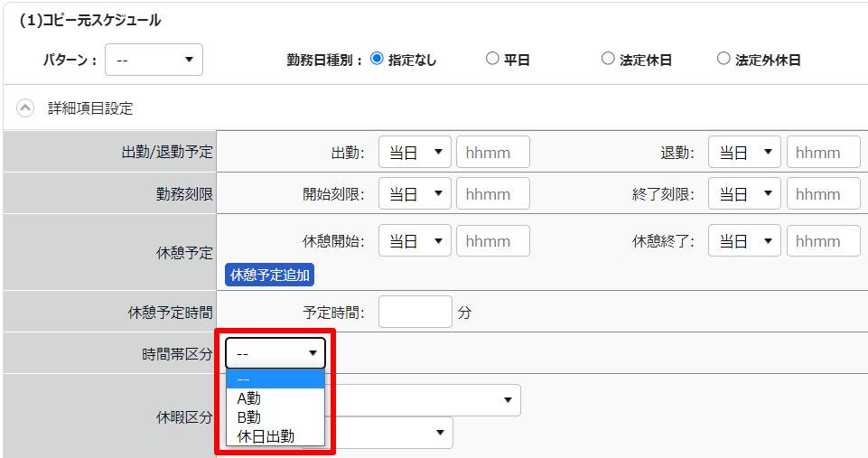Open the 退勤 day dropdown
The width and height of the screenshot is (868, 458).
point(744,152)
